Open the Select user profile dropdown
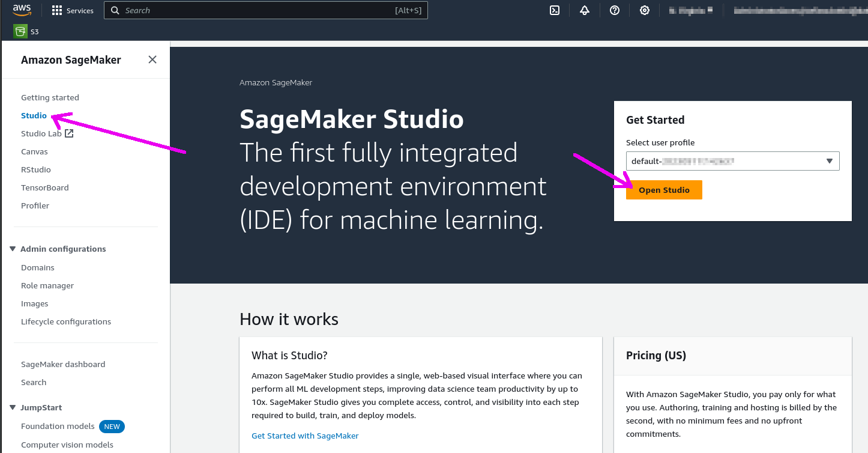Image resolution: width=868 pixels, height=453 pixels. [732, 161]
